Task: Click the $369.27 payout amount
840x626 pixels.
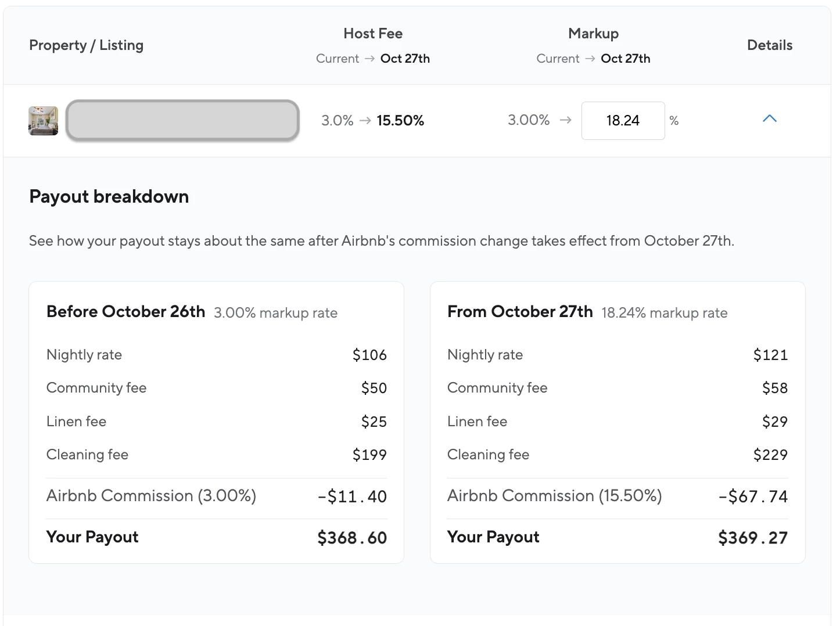Action: (753, 538)
